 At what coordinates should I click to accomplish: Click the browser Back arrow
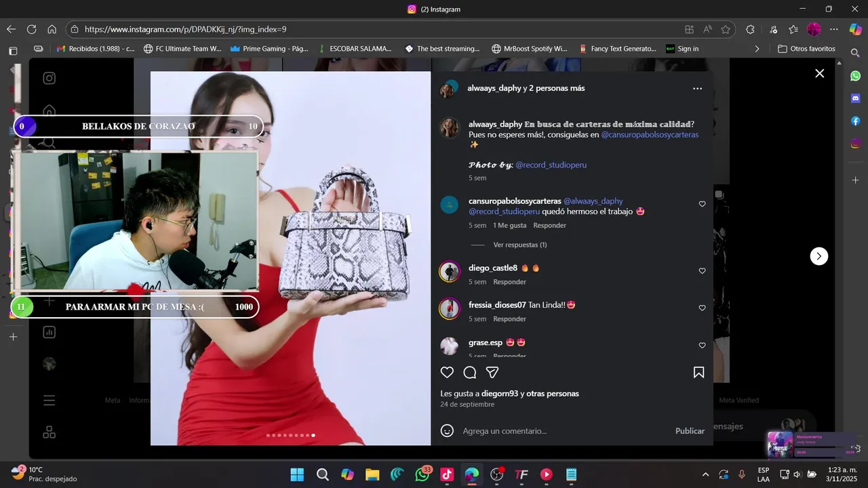[x=11, y=29]
